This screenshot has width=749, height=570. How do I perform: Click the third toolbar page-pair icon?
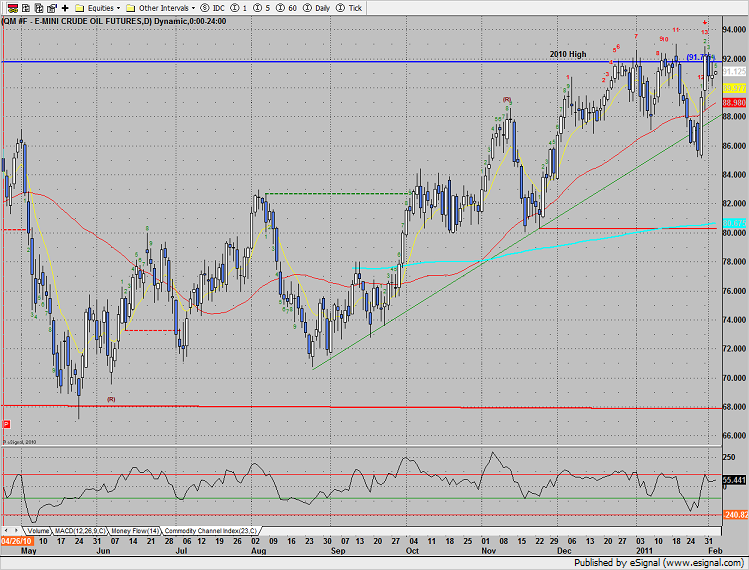[39, 8]
